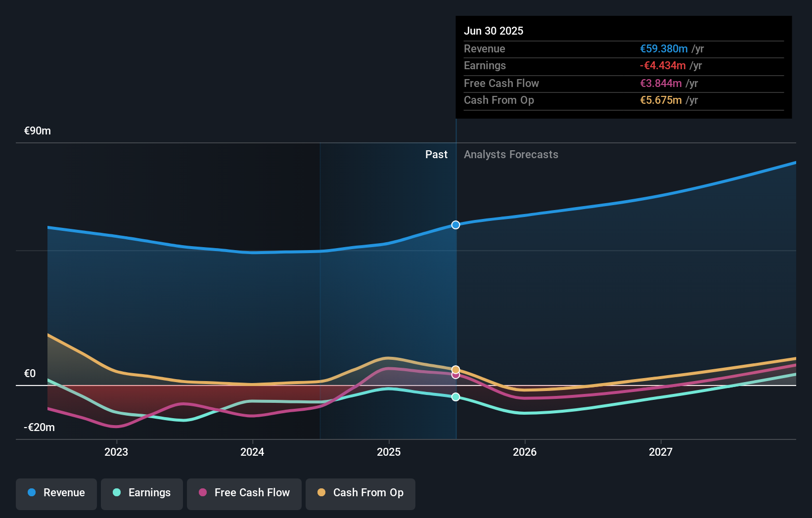812x518 pixels.
Task: Click the blue Revenue legend dot
Action: pyautogui.click(x=31, y=493)
